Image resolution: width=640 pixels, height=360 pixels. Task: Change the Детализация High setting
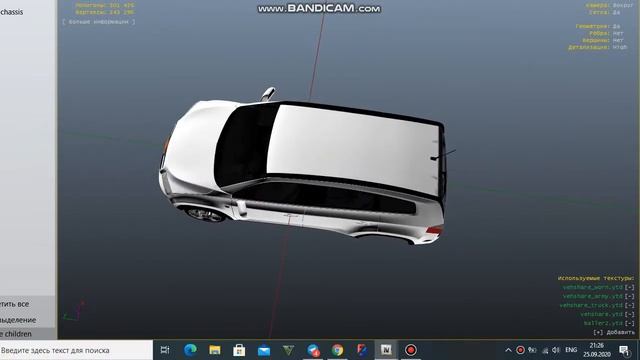tap(620, 47)
